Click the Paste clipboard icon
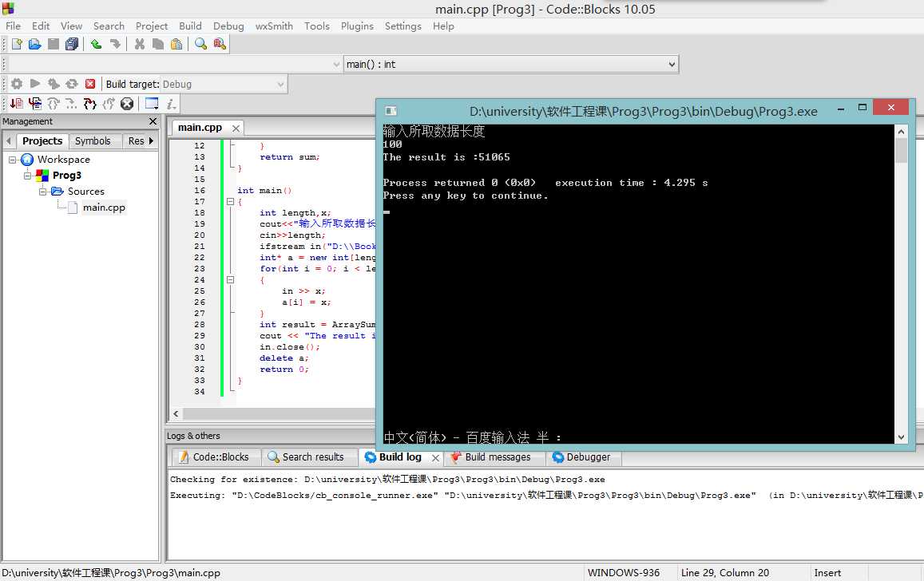The width and height of the screenshot is (924, 581). [176, 44]
